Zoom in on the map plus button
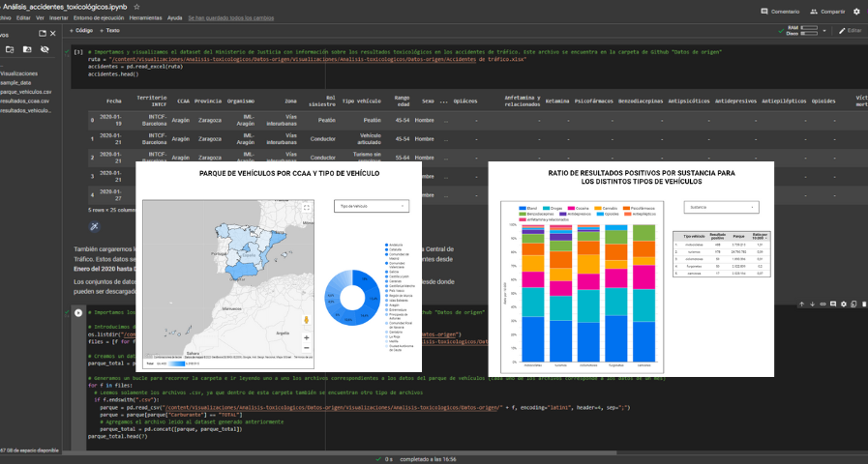This screenshot has width=868, height=464. click(x=306, y=337)
